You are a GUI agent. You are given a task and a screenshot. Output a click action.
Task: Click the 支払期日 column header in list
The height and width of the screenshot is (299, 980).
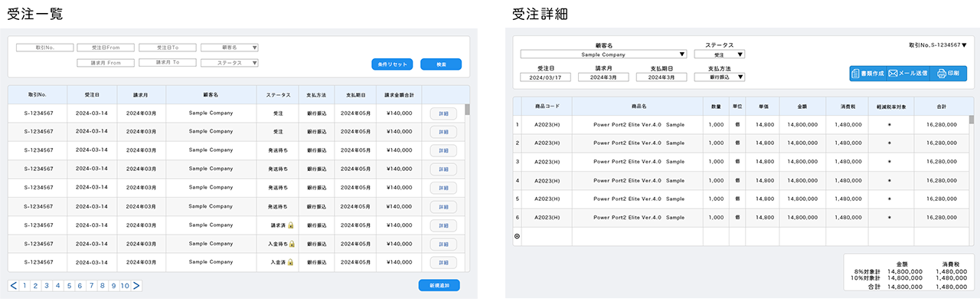[x=355, y=95]
